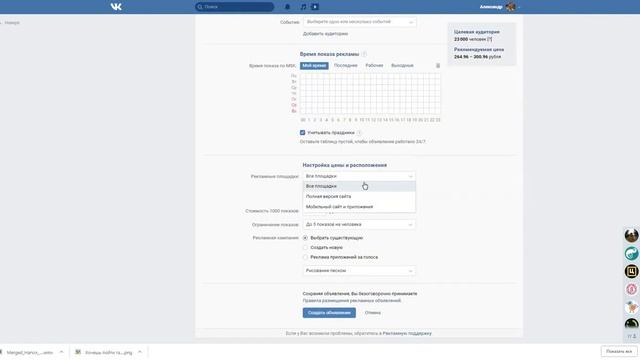The width and height of the screenshot is (640, 360).
Task: Select the «Выходные» schedule preset
Action: click(x=402, y=66)
